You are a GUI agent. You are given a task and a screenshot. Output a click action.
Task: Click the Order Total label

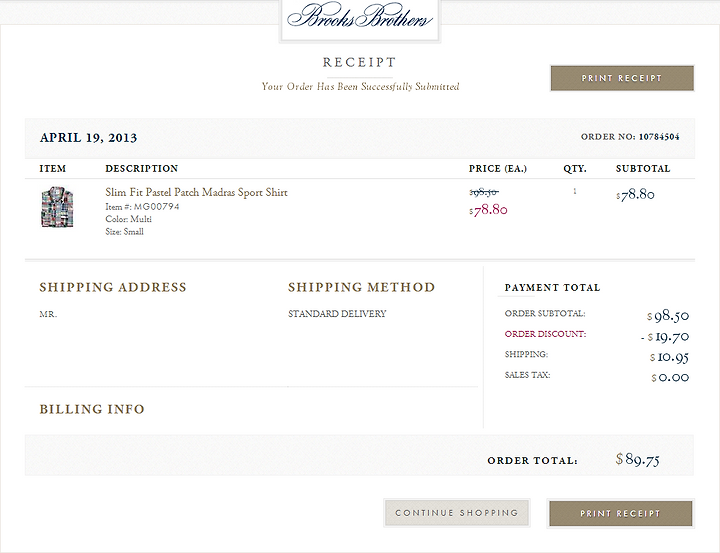[x=533, y=460]
